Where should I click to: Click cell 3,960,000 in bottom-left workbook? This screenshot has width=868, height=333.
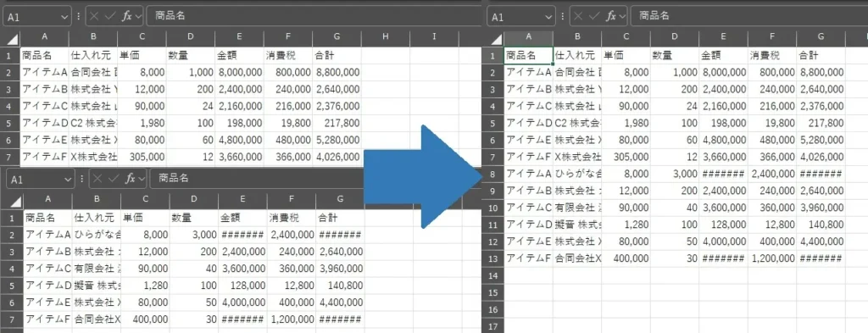[x=340, y=269]
